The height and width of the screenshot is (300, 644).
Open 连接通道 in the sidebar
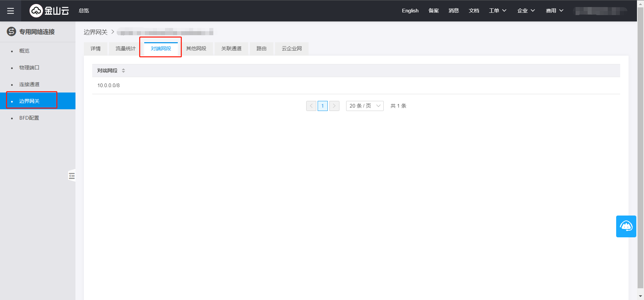point(38,84)
